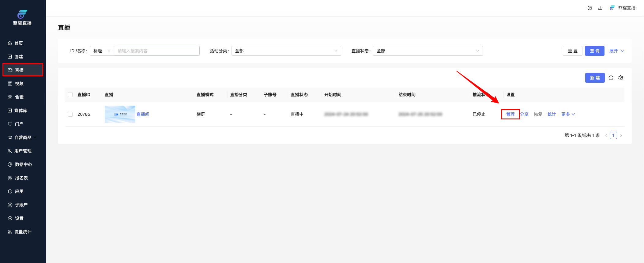Click the 管理 link for the stream
Screen dimensions: 644x263
point(510,114)
